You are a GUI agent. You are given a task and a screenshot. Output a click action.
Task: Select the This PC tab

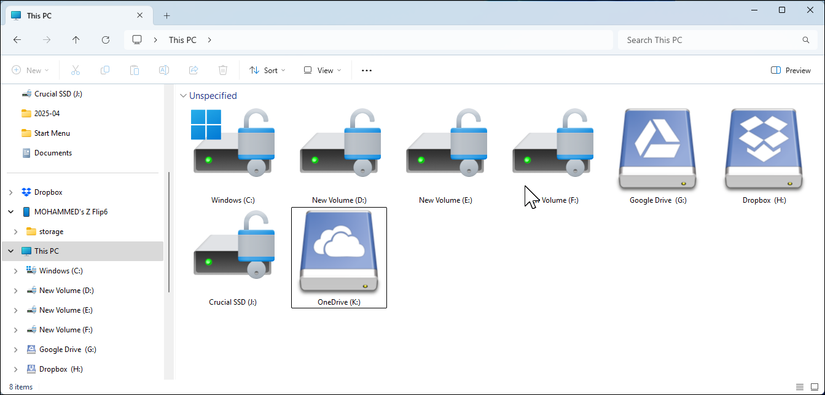click(x=78, y=16)
